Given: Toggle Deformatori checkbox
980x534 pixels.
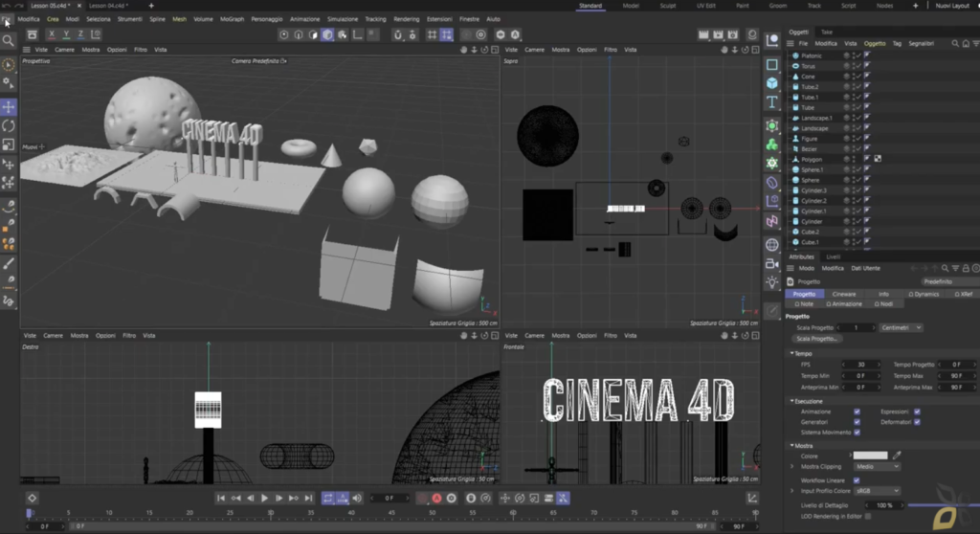Looking at the screenshot, I should tap(917, 422).
